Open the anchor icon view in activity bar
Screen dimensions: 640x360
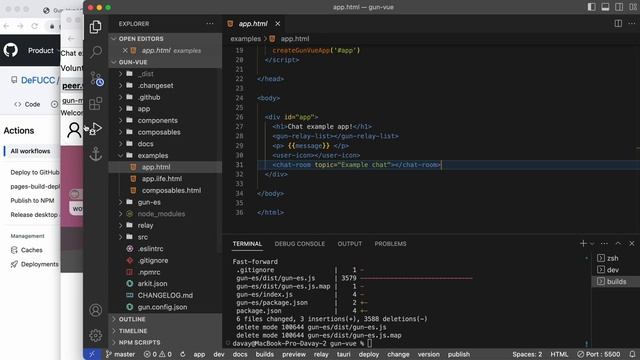(x=96, y=154)
